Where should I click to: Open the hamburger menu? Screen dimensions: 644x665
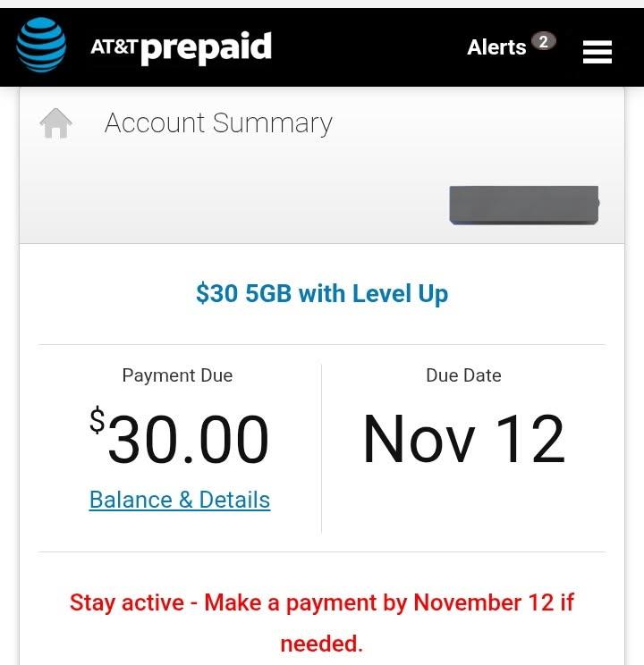pos(597,53)
